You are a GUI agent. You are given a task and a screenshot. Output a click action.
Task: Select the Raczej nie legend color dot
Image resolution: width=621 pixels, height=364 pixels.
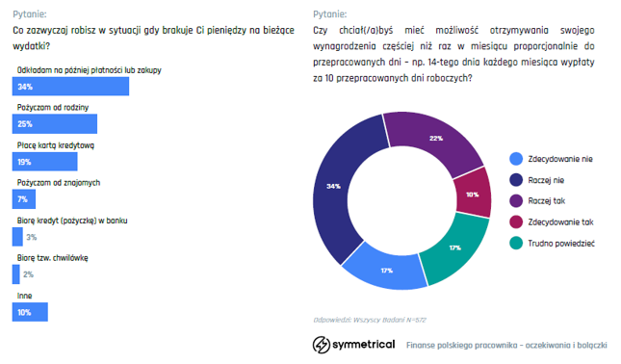coord(516,180)
